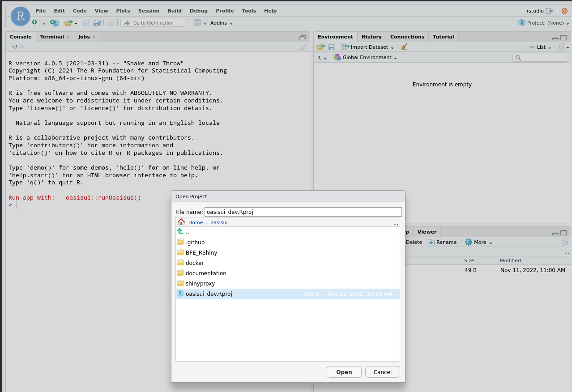This screenshot has width=572, height=392.
Task: Switch to the Tutorial tab
Action: coord(443,37)
